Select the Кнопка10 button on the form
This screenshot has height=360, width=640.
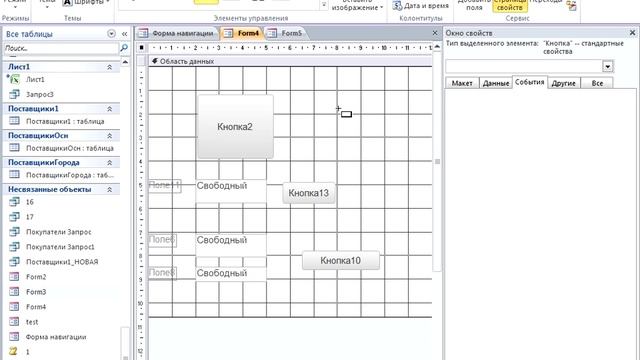click(340, 260)
